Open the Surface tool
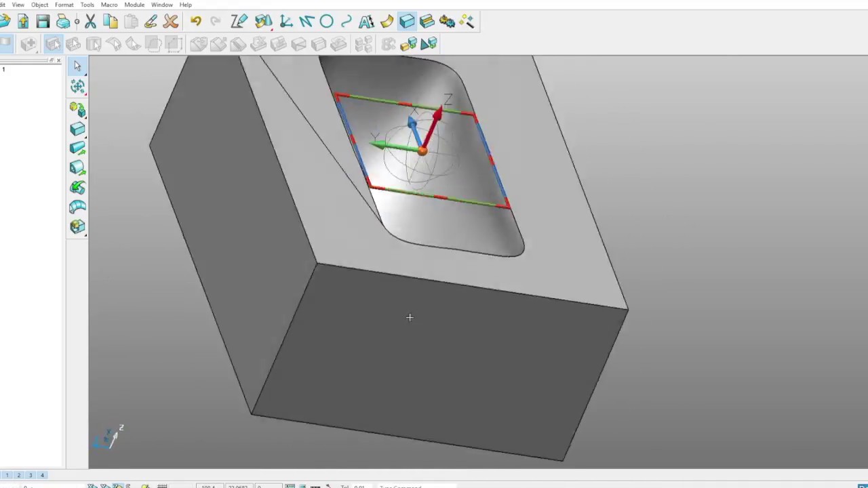This screenshot has width=868, height=488. click(x=387, y=22)
